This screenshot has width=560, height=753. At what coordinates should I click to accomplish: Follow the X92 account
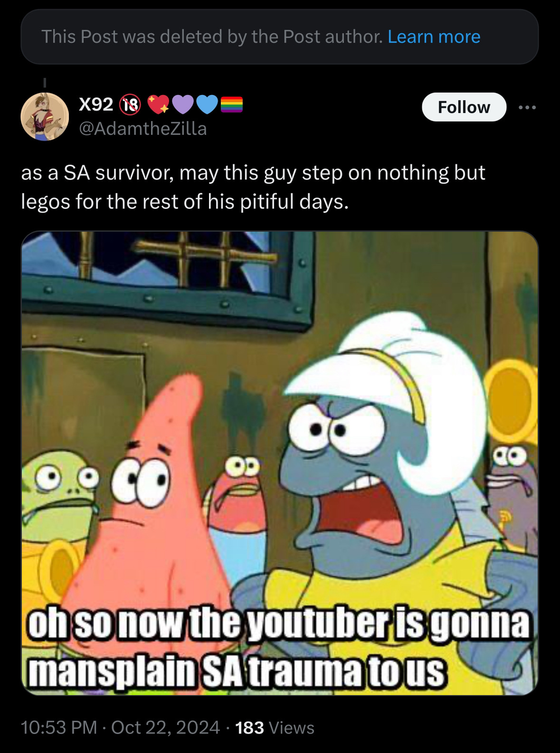point(464,107)
